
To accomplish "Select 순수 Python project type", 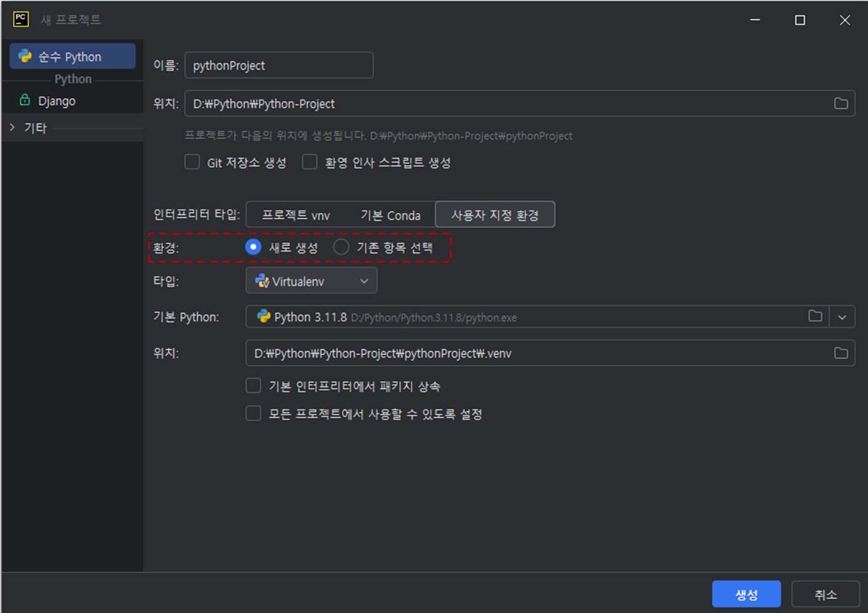I will pos(73,56).
